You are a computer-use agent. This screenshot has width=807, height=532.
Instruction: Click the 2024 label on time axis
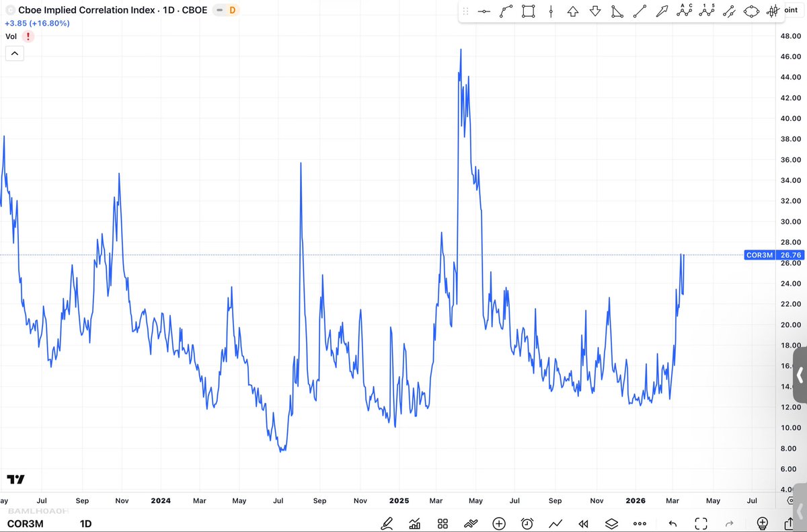(161, 501)
